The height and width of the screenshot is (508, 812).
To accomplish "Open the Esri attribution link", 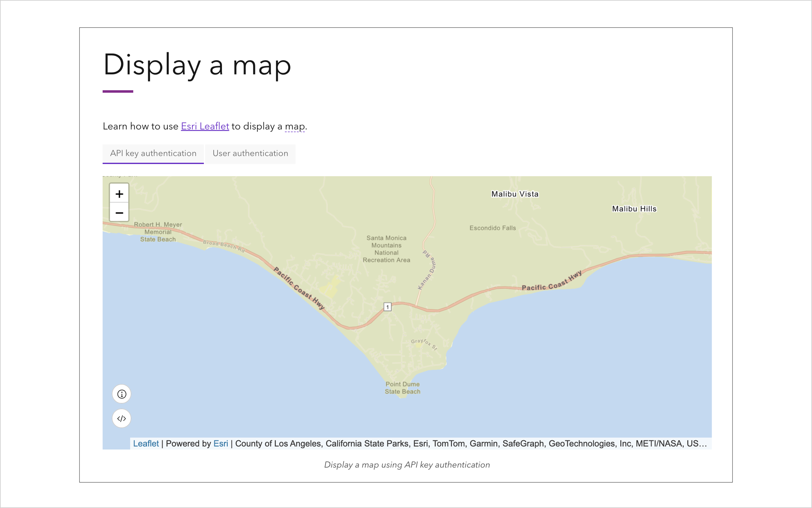I will pos(221,443).
